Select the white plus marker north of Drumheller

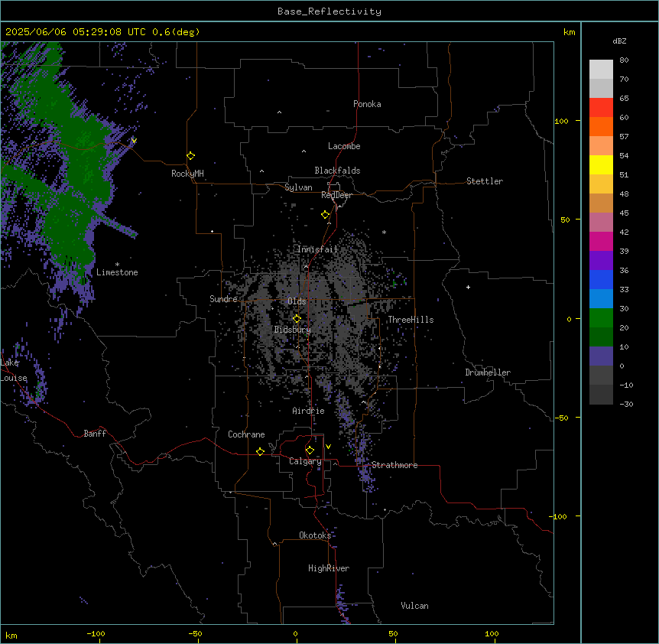point(468,287)
